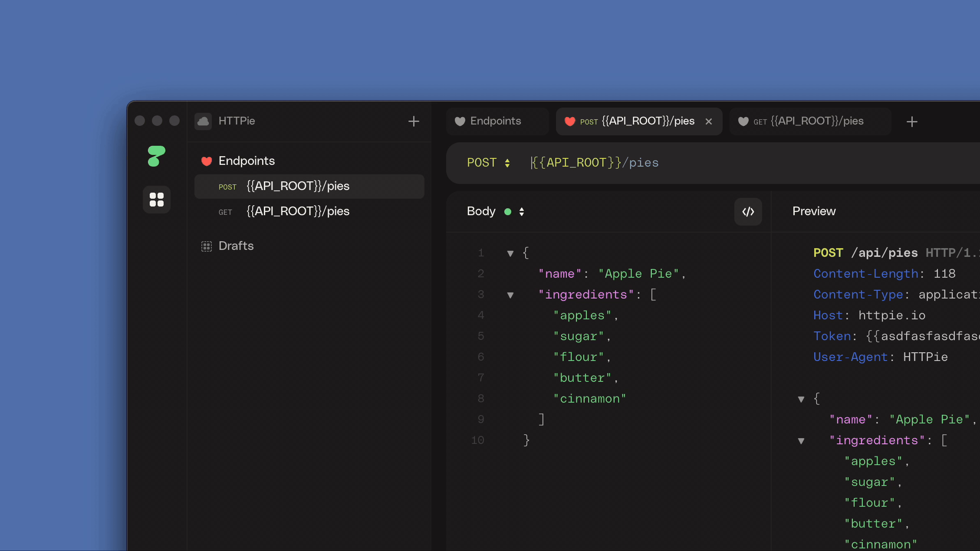Open the Body content-type selector arrows

[x=522, y=212]
